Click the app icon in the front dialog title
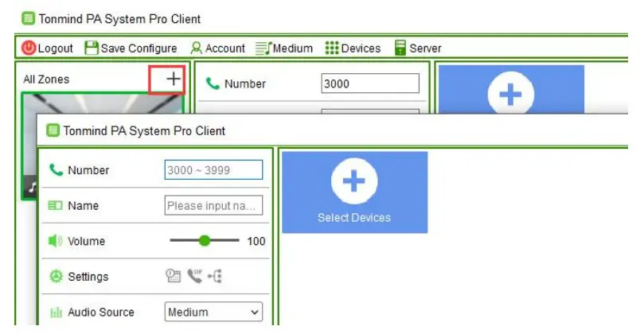 coord(53,130)
